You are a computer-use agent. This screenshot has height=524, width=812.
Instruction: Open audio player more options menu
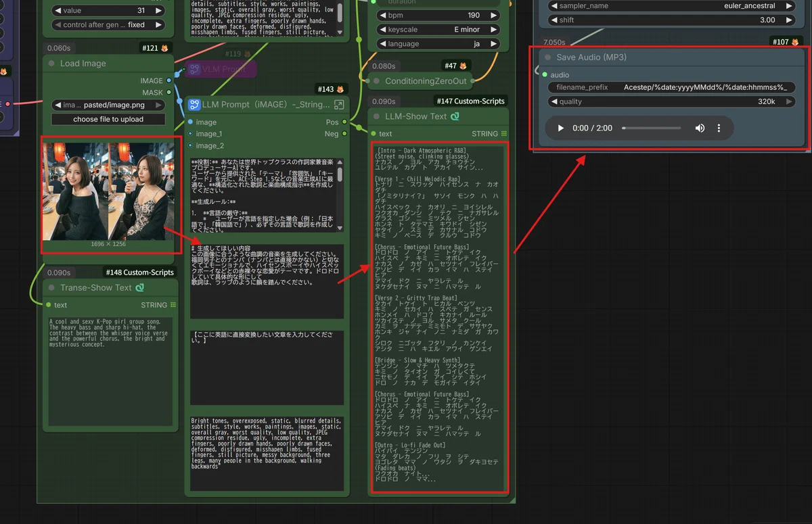719,128
